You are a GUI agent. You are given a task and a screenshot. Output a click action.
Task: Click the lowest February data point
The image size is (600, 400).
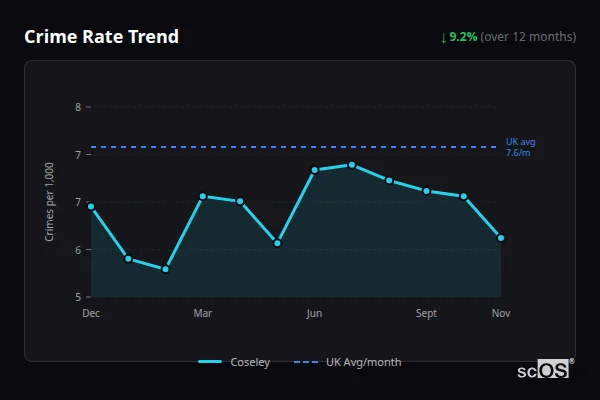(165, 269)
